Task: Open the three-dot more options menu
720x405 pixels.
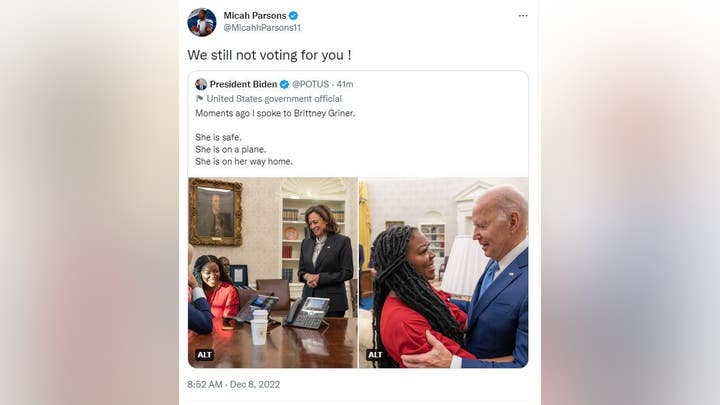Action: [x=523, y=16]
